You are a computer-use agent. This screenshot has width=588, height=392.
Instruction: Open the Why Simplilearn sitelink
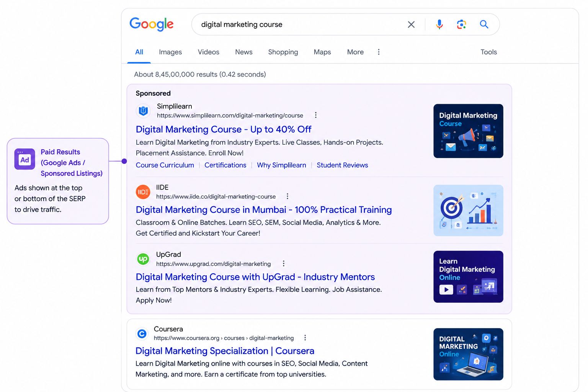click(x=281, y=165)
